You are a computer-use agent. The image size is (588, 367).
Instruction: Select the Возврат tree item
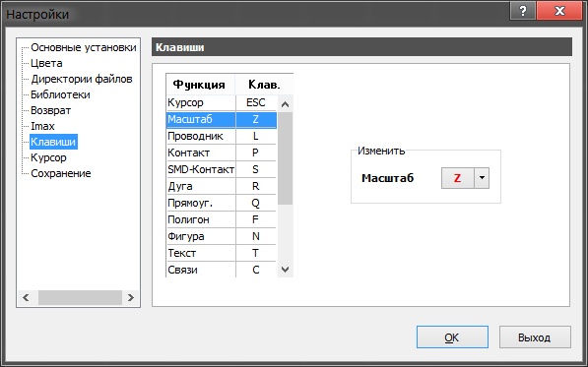coord(50,110)
